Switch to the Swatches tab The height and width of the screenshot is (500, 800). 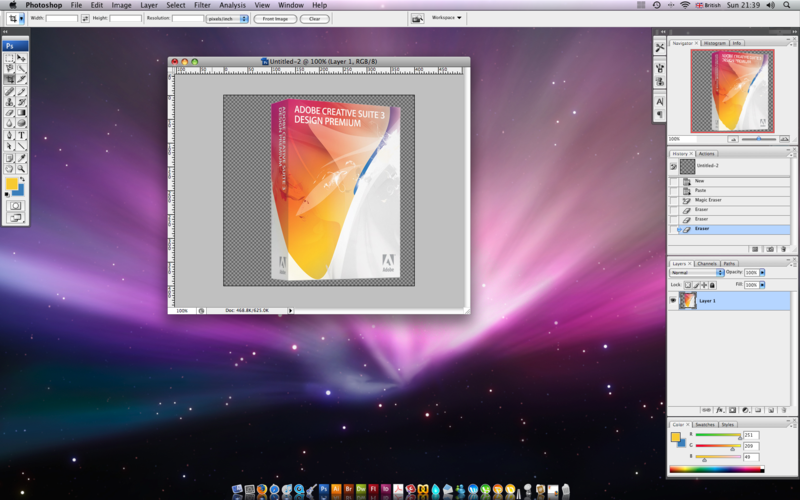pyautogui.click(x=705, y=424)
